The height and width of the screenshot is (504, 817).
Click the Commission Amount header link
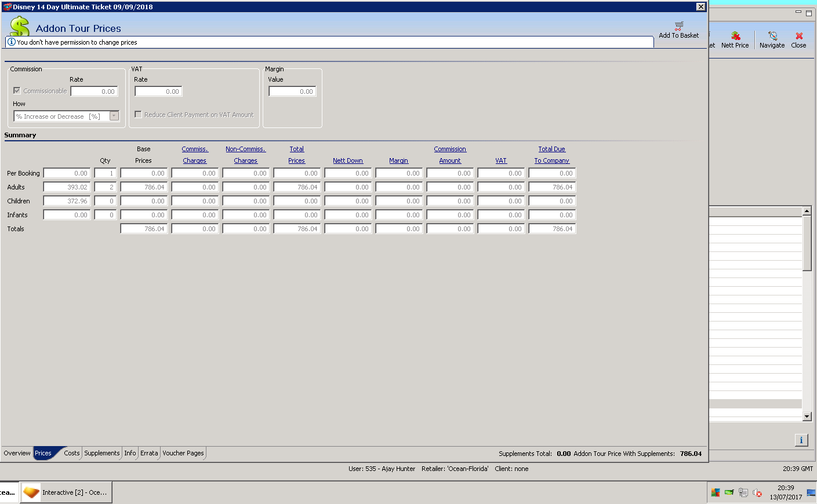(x=450, y=155)
